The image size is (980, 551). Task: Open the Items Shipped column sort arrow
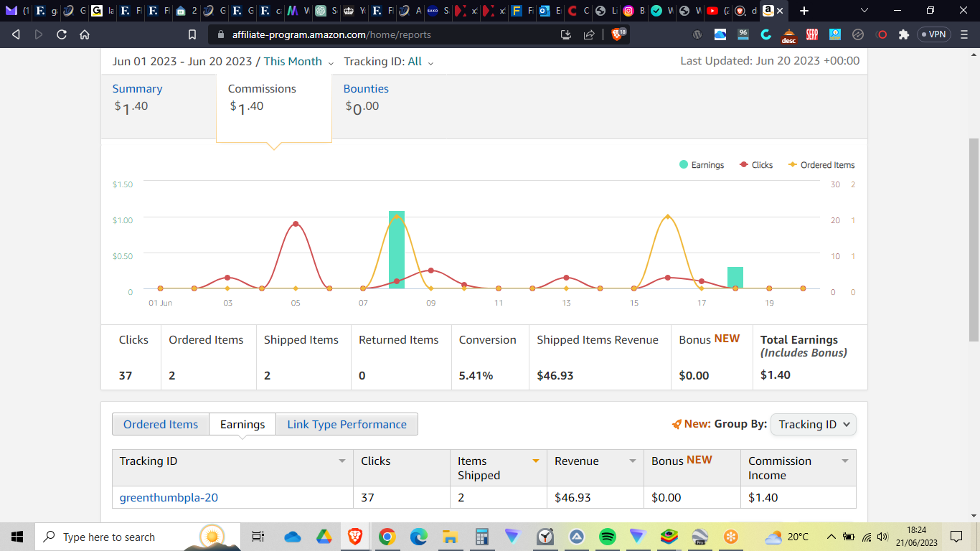(535, 461)
